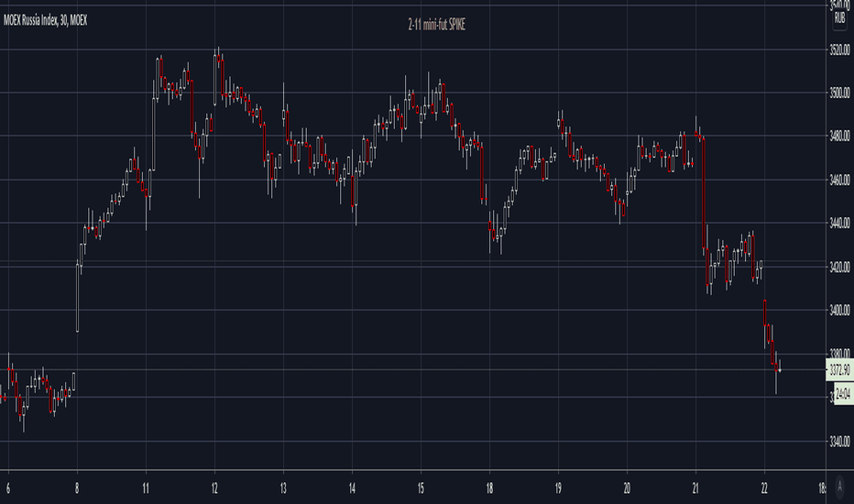The height and width of the screenshot is (504, 854).
Task: Click the 3460.00 price axis label
Action: (839, 180)
